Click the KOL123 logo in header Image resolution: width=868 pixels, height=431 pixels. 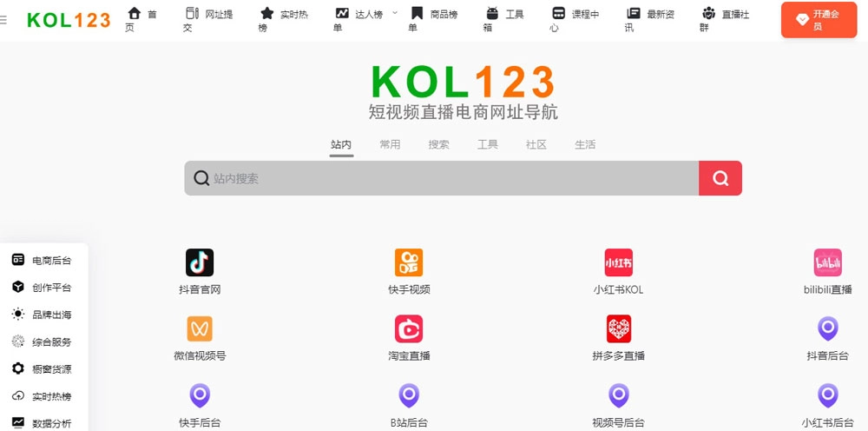coord(69,20)
